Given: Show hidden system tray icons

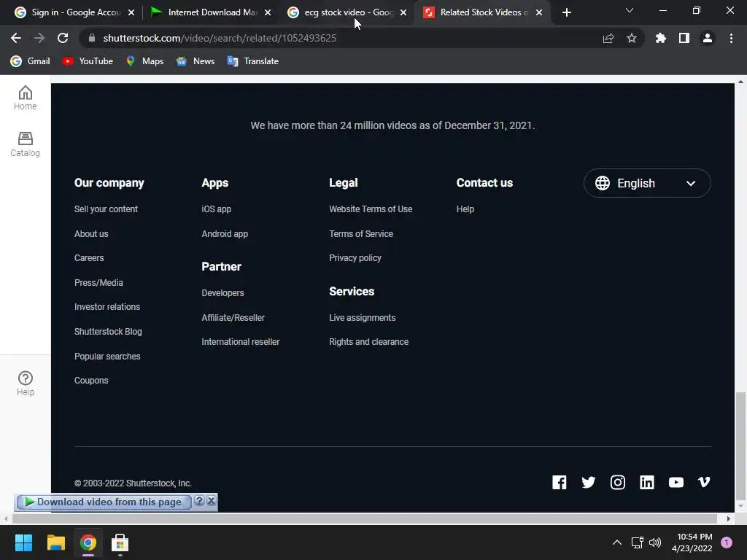Looking at the screenshot, I should 617,542.
